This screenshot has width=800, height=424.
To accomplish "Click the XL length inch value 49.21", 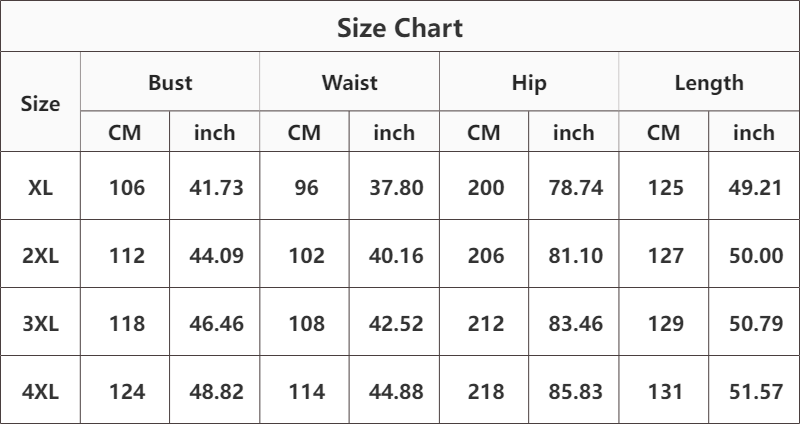I will click(x=755, y=188).
